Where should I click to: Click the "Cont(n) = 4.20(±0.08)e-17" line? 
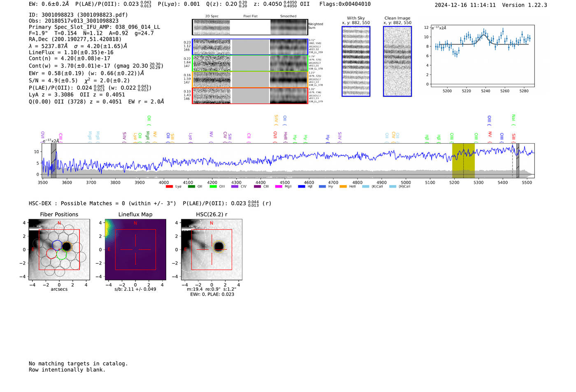tap(70, 58)
